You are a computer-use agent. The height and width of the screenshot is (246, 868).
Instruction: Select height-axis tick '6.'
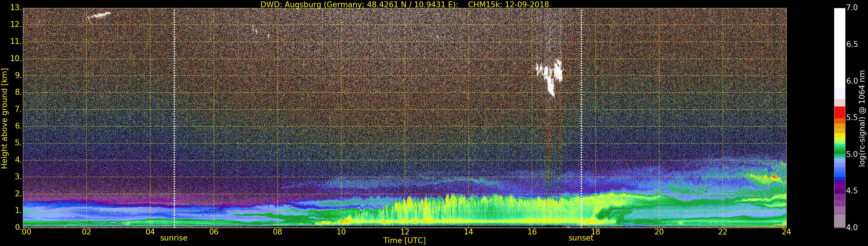tap(18, 126)
